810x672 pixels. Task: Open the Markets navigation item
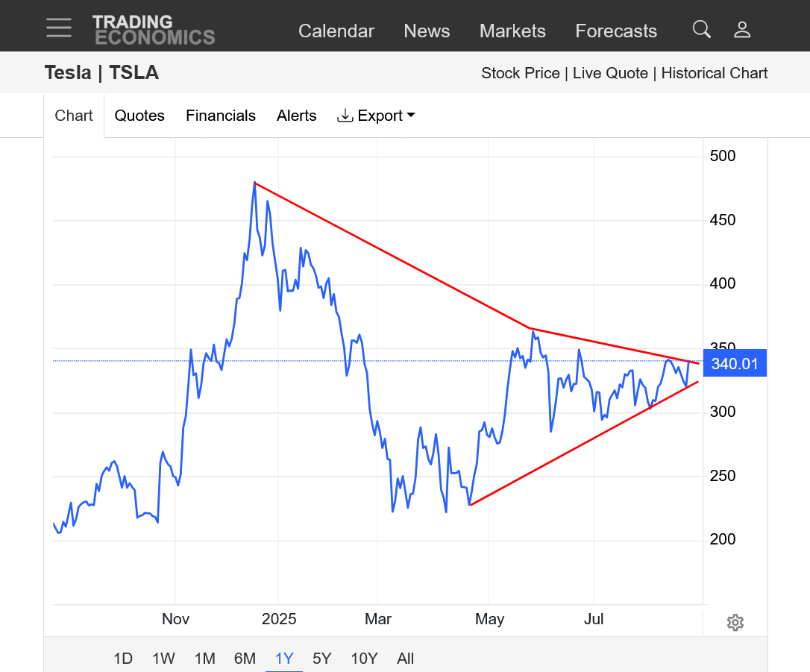[512, 31]
